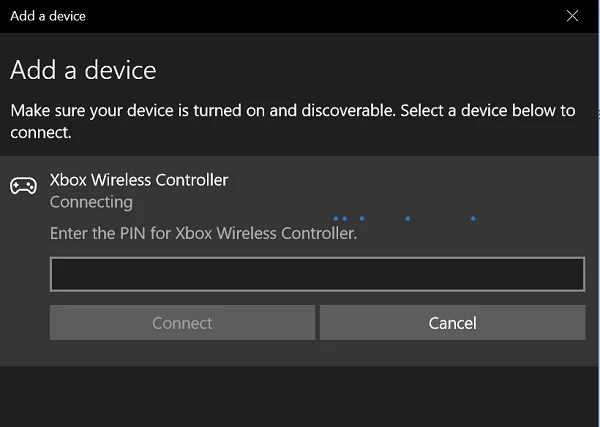Click empty title bar area beside the title
600x427 pixels.
300,16
